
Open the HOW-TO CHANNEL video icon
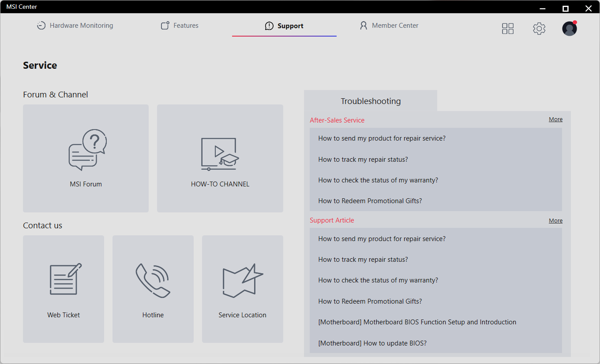[220, 154]
